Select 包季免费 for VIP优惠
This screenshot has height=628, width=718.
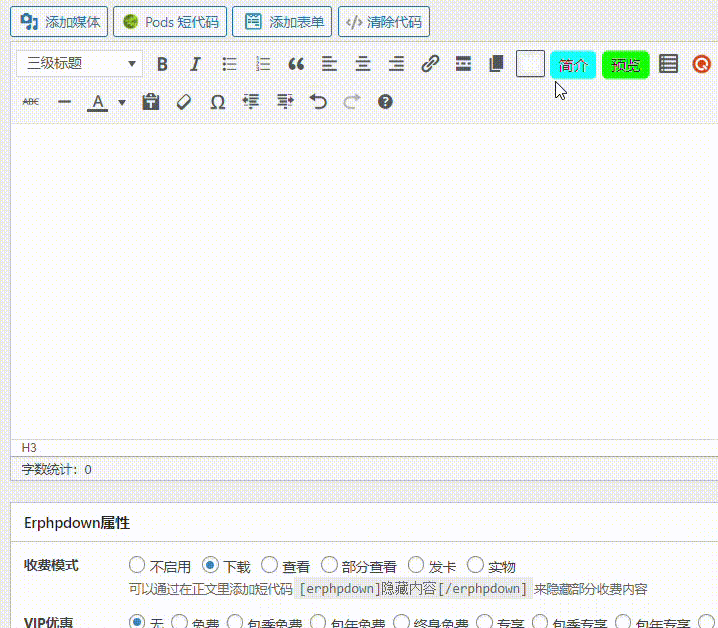(234, 622)
